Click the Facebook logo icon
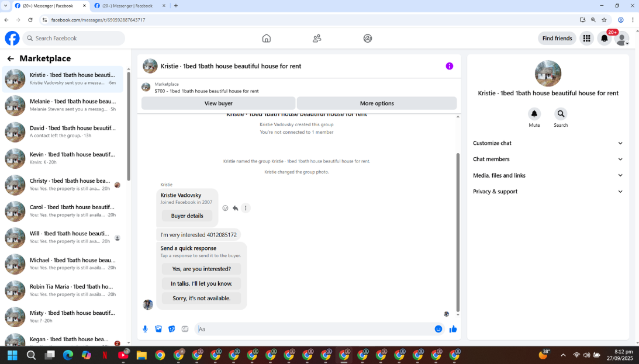Image resolution: width=639 pixels, height=364 pixels. coord(12,39)
